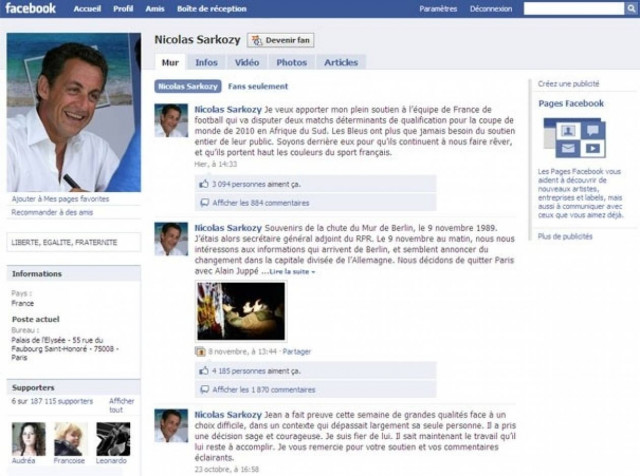
Task: Open the Berlin Wall photo thumbnail
Action: pos(241,311)
